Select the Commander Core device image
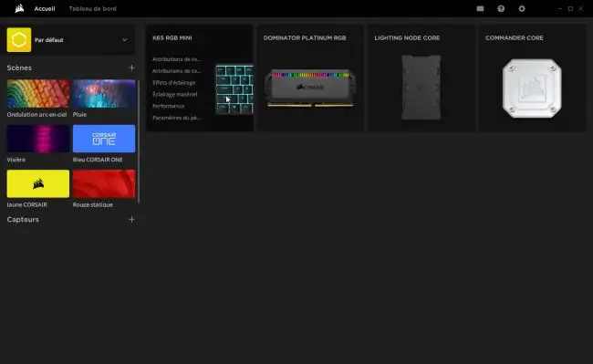 pyautogui.click(x=532, y=88)
